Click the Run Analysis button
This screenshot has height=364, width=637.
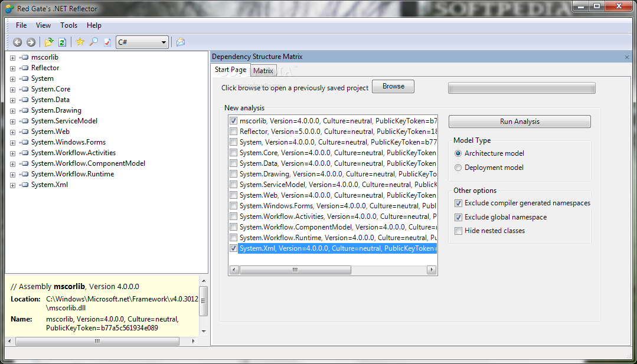click(520, 122)
